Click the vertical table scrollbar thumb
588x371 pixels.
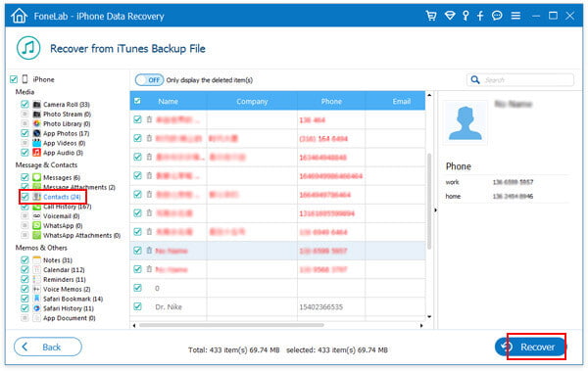pyautogui.click(x=429, y=201)
